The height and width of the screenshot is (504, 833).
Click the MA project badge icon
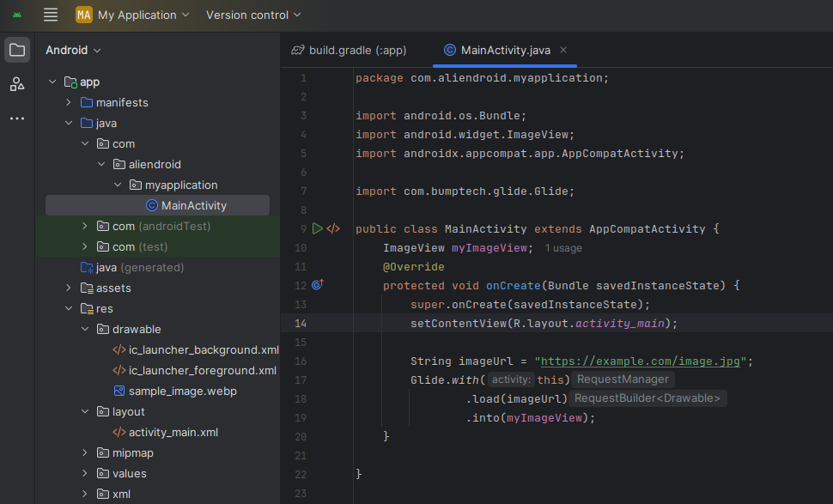click(x=84, y=15)
